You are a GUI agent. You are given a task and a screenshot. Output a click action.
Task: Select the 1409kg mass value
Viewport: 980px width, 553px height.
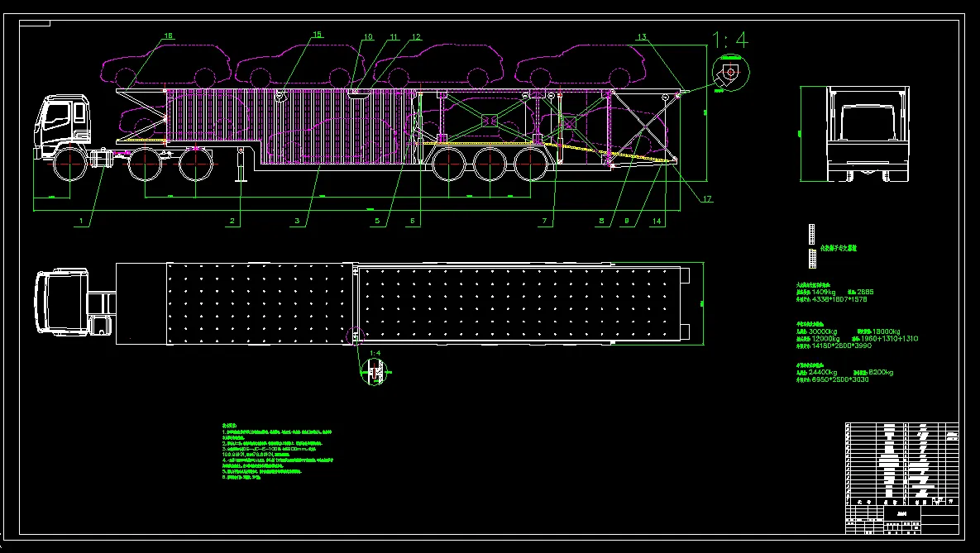(x=824, y=292)
